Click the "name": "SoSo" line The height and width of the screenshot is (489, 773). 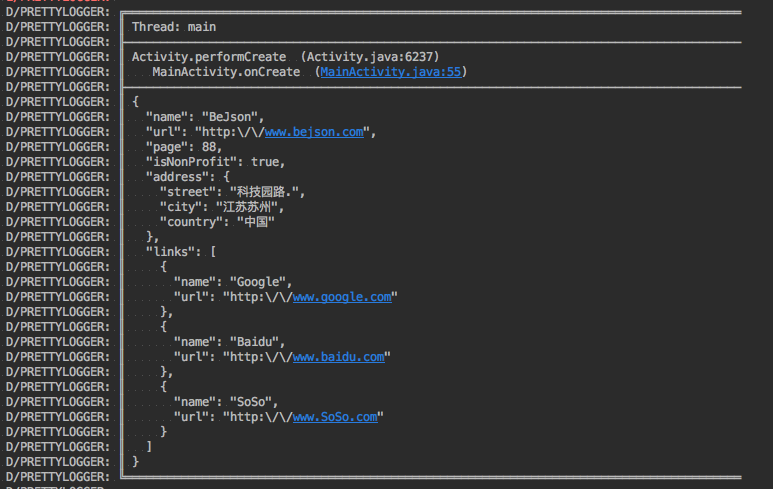pos(227,402)
